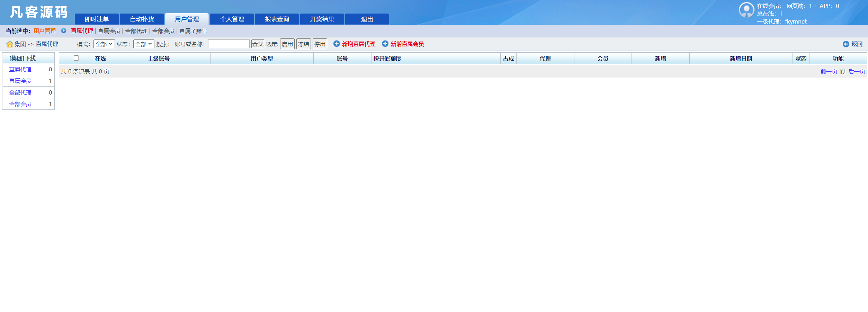The height and width of the screenshot is (312, 868).
Task: Click the blue plus icon beside 新增直属会员
Action: (385, 44)
